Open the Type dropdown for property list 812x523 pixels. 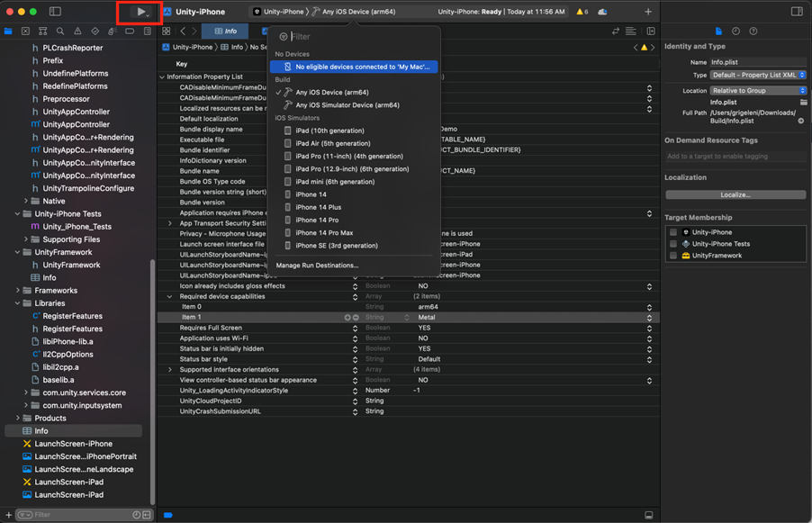click(759, 75)
